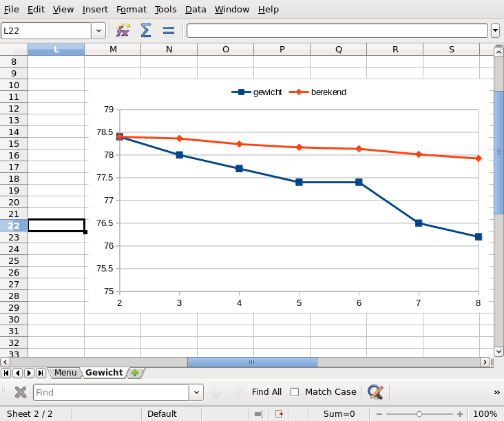The height and width of the screenshot is (421, 504).
Task: Switch to the Menu sheet tab
Action: coord(65,373)
